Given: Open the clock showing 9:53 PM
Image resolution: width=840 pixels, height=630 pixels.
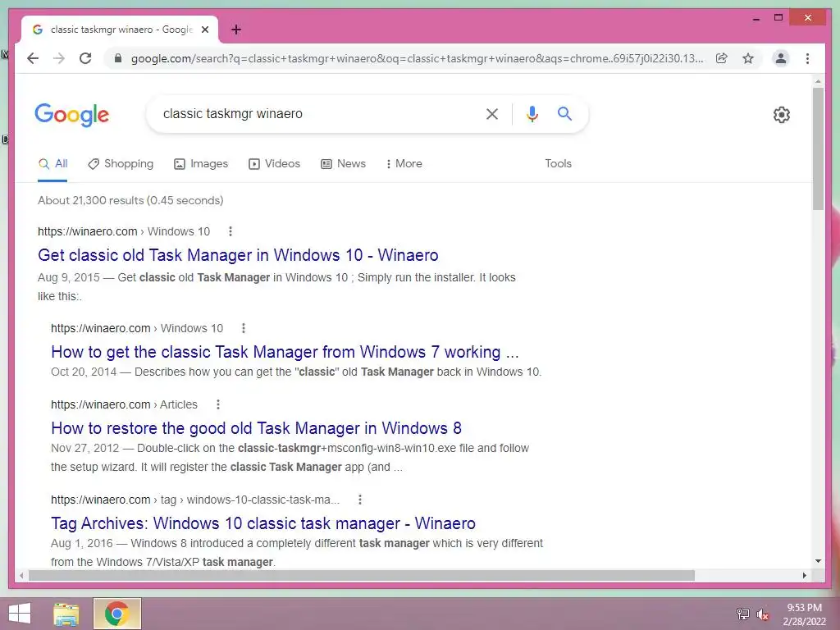Looking at the screenshot, I should (x=804, y=614).
